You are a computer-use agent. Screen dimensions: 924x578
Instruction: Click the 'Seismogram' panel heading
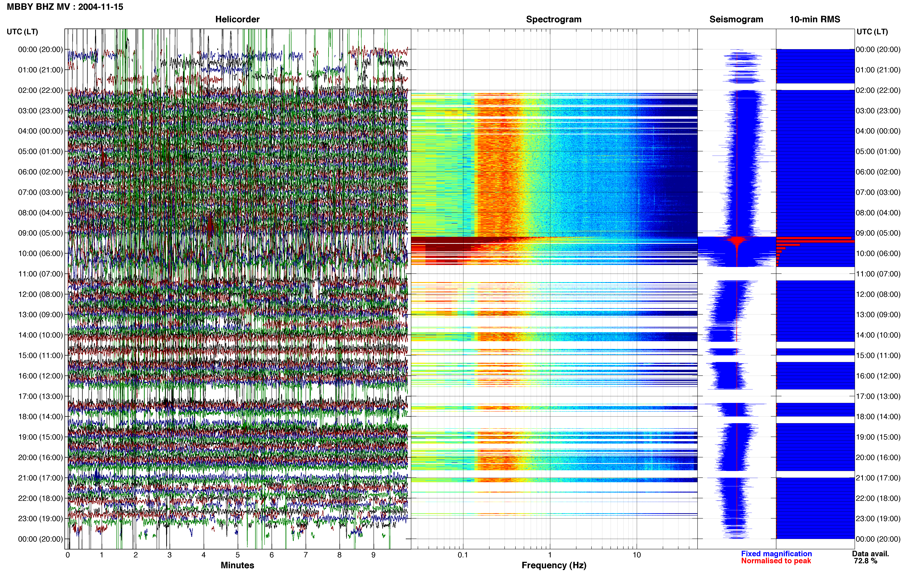pyautogui.click(x=736, y=19)
